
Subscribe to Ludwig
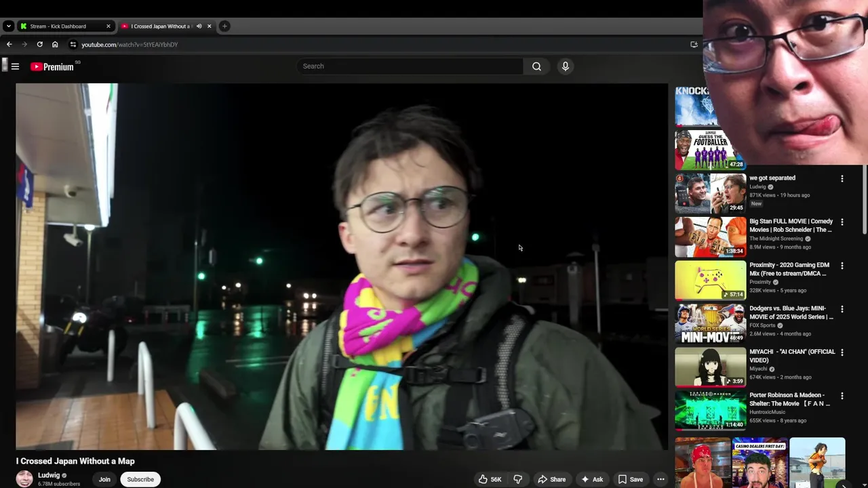tap(140, 479)
